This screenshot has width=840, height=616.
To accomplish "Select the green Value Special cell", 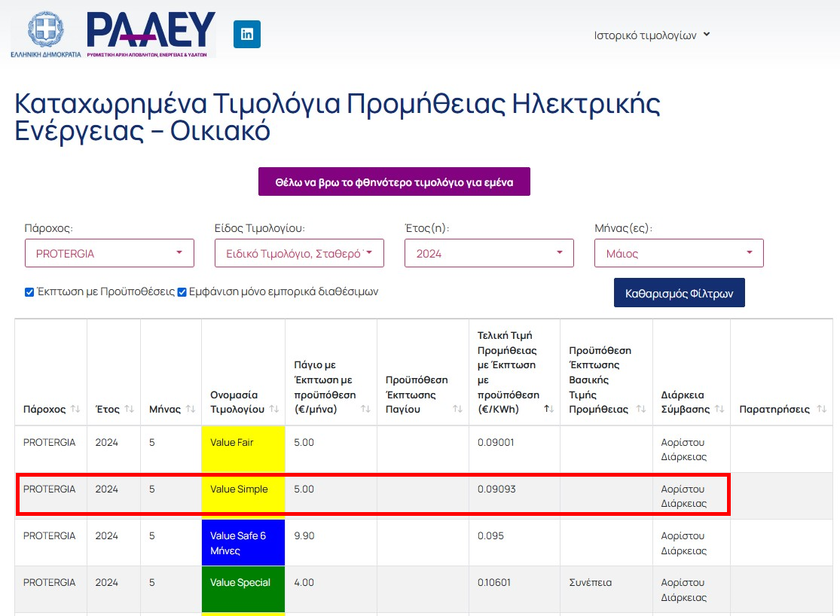I will pos(243,589).
